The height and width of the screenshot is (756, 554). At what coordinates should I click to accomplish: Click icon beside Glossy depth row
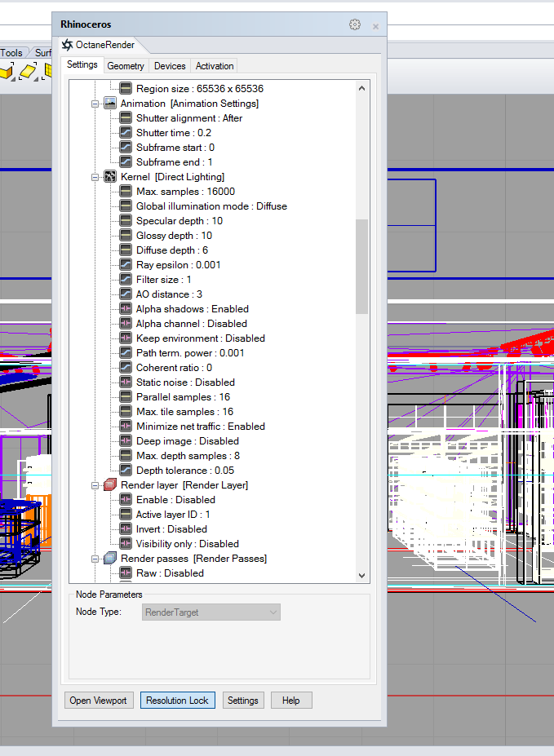coord(126,236)
